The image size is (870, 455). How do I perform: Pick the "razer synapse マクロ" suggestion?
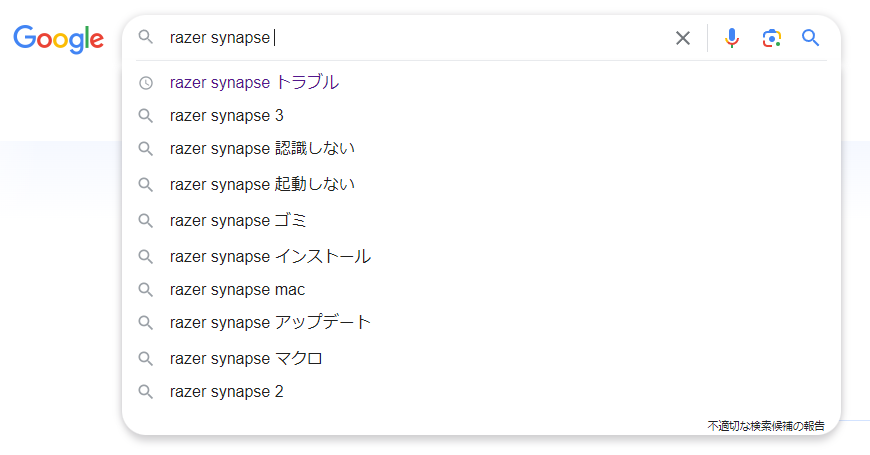(246, 359)
